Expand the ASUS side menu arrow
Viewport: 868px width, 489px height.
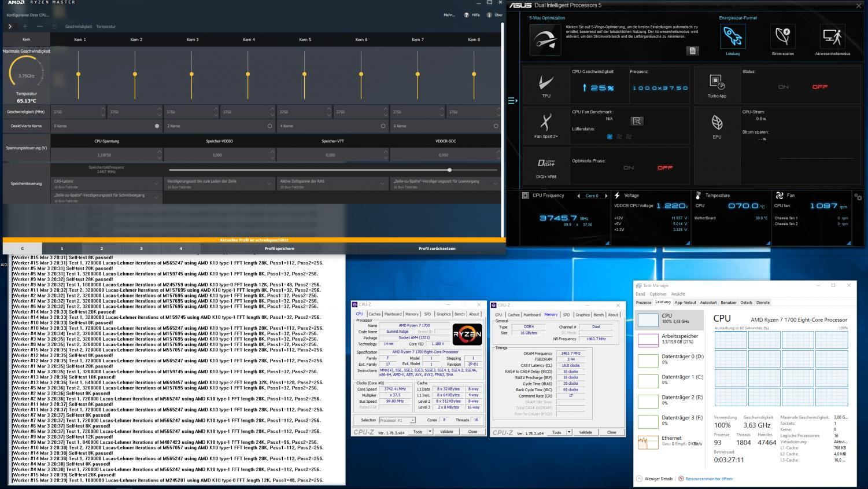coord(512,101)
